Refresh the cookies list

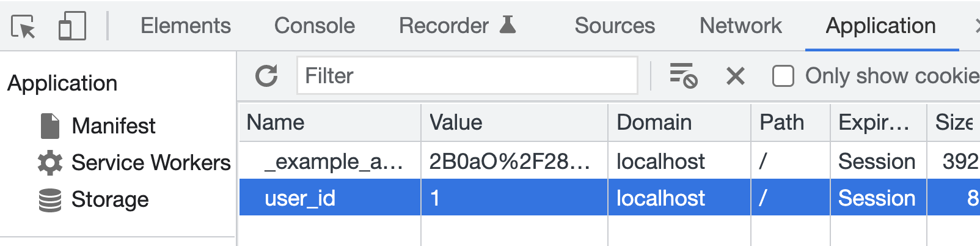click(x=266, y=76)
